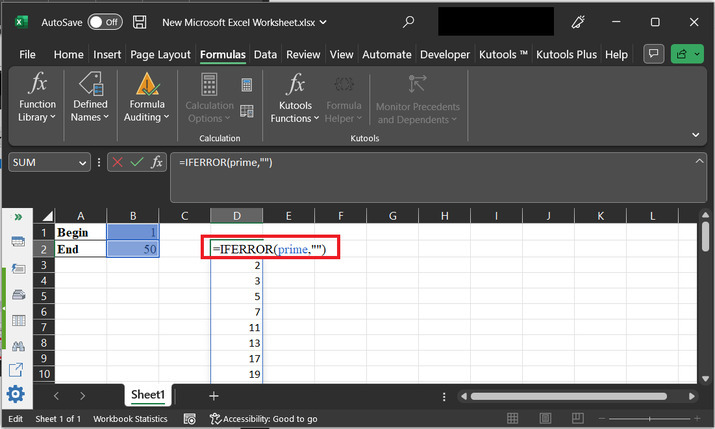Image resolution: width=715 pixels, height=429 pixels.
Task: Switch to the Kutools tab
Action: [503, 55]
